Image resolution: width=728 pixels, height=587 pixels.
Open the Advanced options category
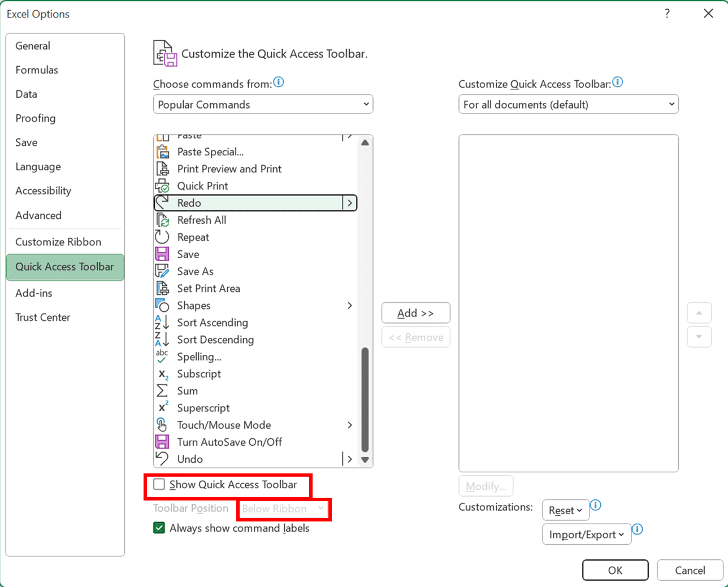(x=65, y=215)
